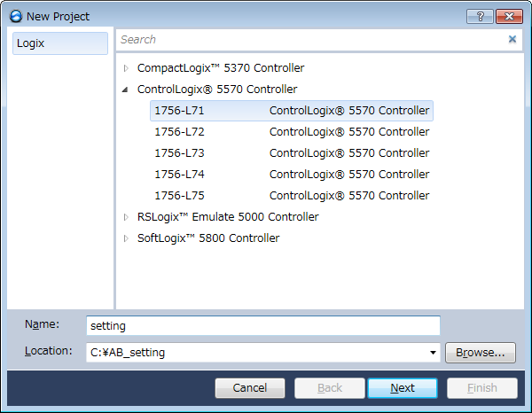Viewport: 532px width, 413px height.
Task: Expand RSLogix Emulate 5000 Controller group
Action: click(126, 217)
